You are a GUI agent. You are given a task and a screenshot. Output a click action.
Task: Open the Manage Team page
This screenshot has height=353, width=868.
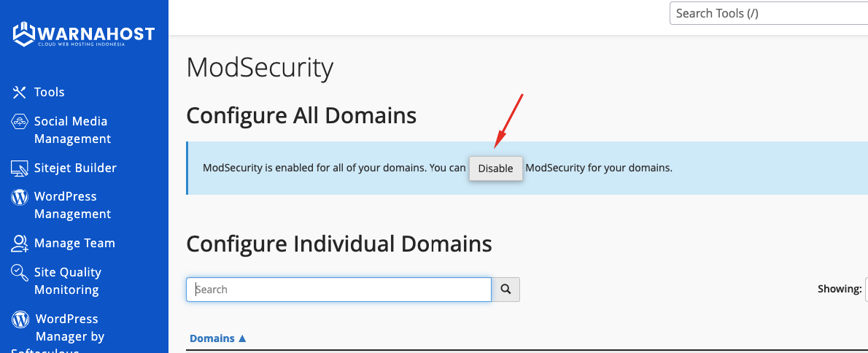pos(74,243)
